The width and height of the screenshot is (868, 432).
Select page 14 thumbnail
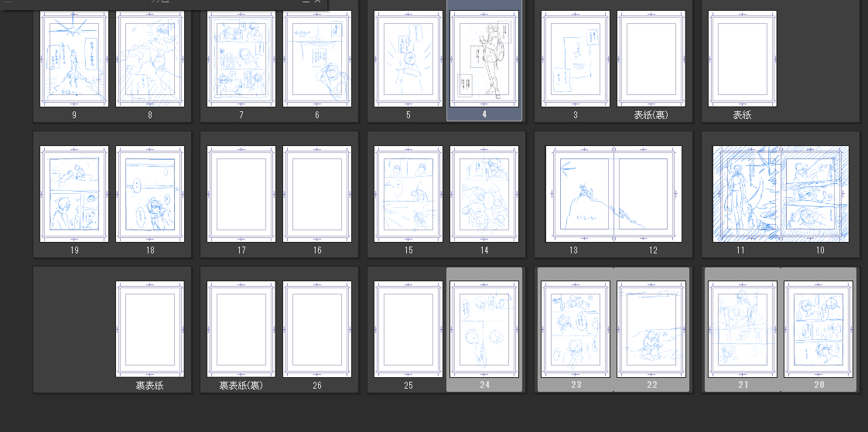tap(484, 194)
